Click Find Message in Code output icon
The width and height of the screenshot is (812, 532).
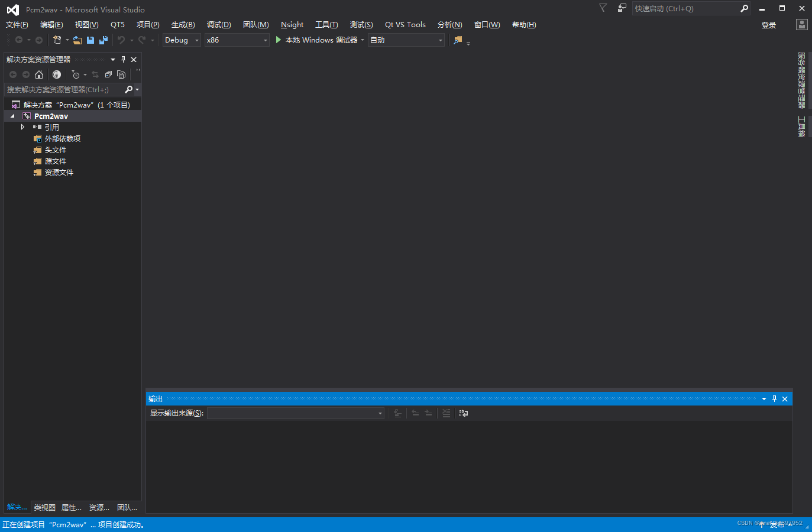[397, 413]
